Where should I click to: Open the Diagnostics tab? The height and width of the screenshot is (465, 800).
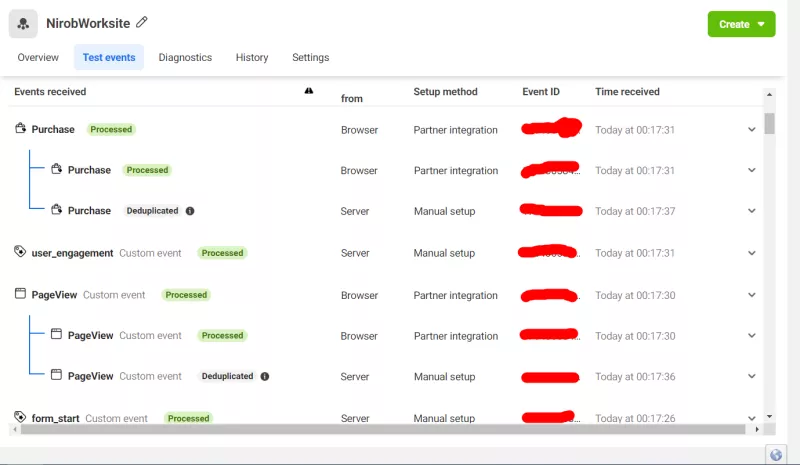click(185, 57)
